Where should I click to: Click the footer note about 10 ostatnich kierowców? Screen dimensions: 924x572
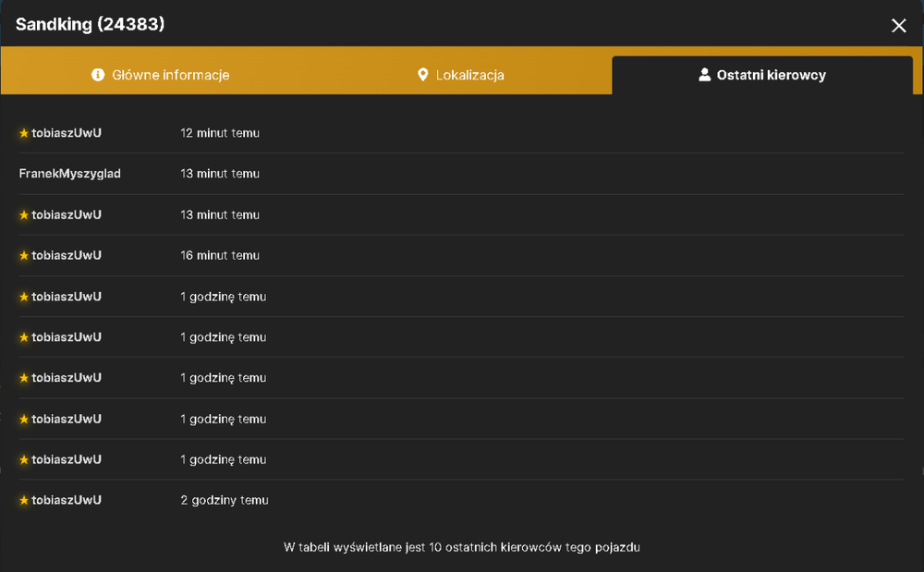462,547
